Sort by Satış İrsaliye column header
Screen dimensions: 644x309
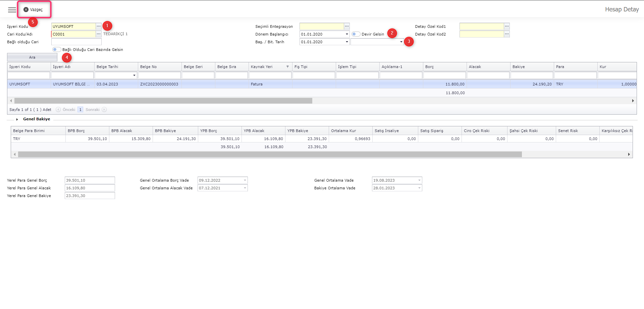pos(395,131)
